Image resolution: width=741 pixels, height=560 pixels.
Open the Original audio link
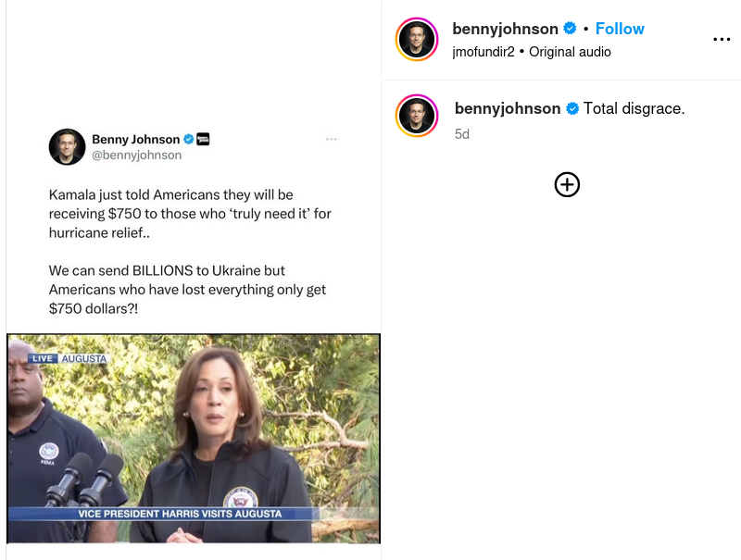click(570, 52)
